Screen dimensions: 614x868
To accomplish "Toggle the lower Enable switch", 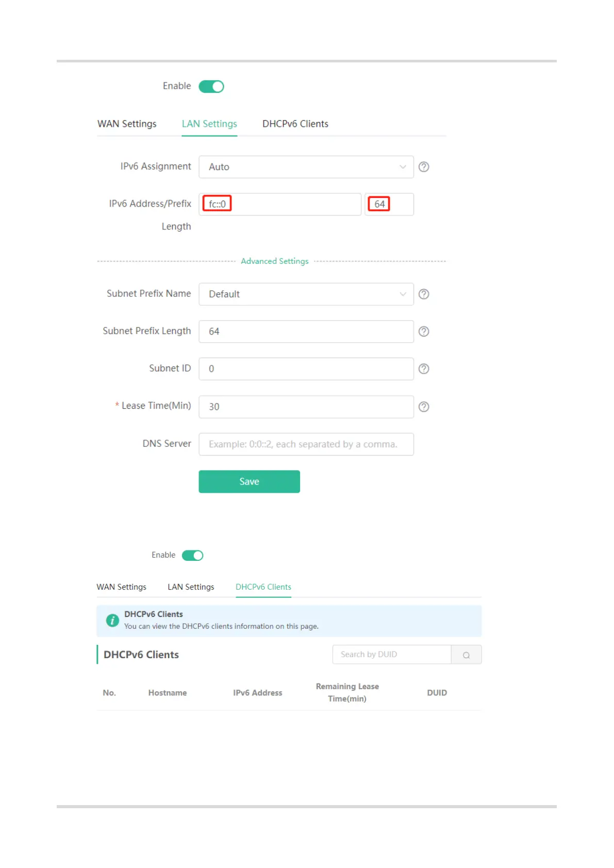I will click(x=193, y=555).
